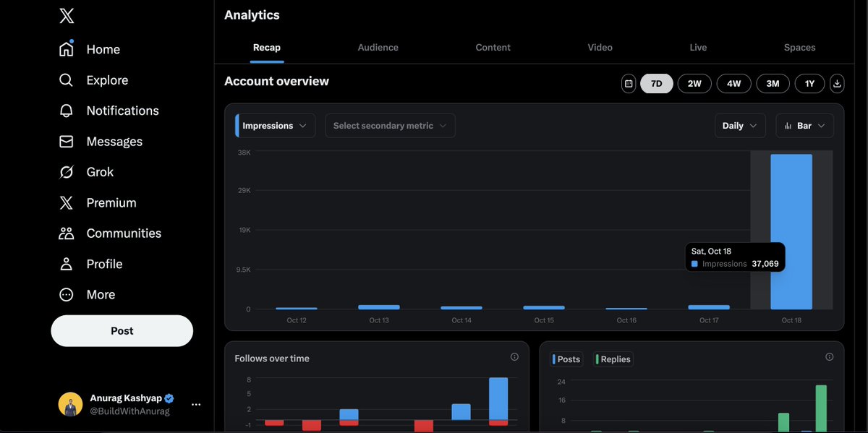Screen dimensions: 868x433
Task: Click the Oct 18 impressions bar
Action: 791,231
